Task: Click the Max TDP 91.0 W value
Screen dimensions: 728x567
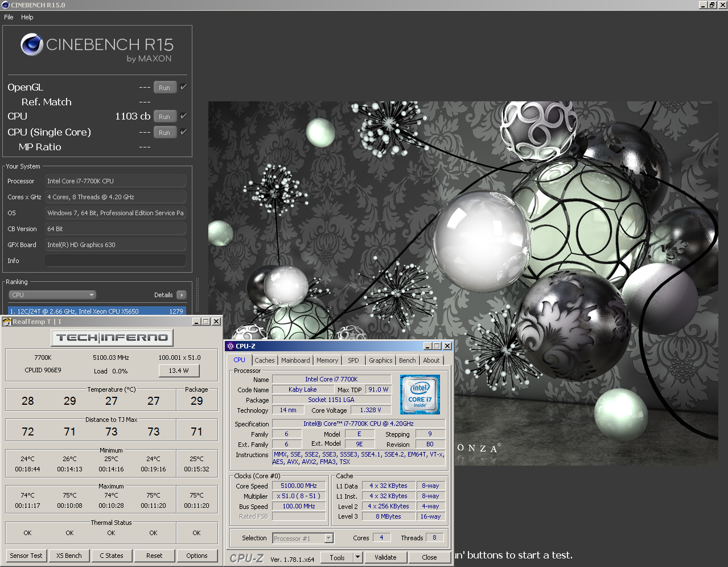Action: click(379, 389)
